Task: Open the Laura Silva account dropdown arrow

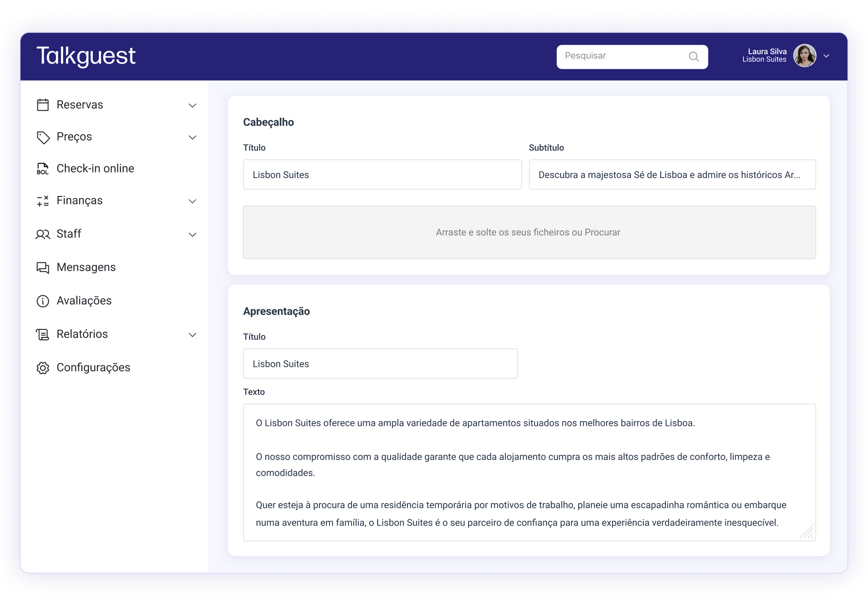Action: coord(826,56)
